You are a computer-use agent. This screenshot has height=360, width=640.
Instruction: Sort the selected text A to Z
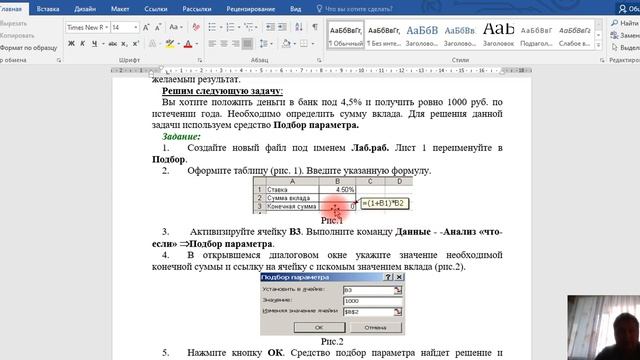(x=299, y=27)
